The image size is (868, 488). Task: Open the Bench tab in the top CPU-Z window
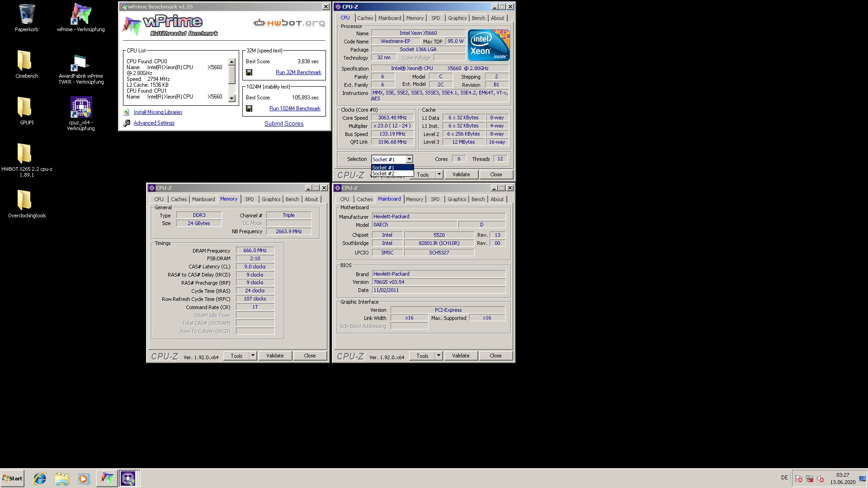click(478, 18)
